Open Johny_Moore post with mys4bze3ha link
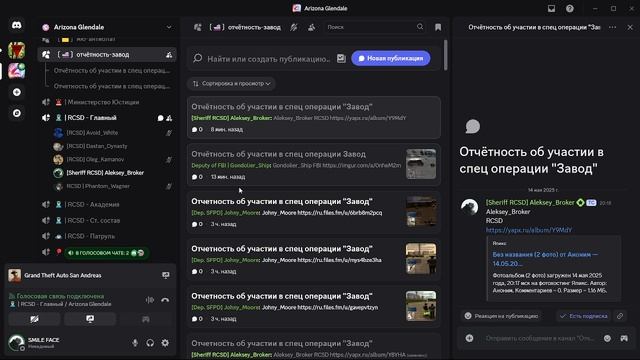 pyautogui.click(x=313, y=260)
